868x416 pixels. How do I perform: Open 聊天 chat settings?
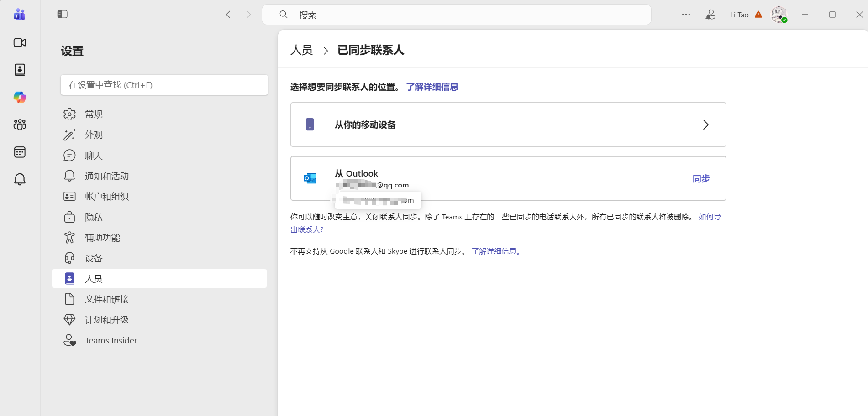click(x=159, y=156)
